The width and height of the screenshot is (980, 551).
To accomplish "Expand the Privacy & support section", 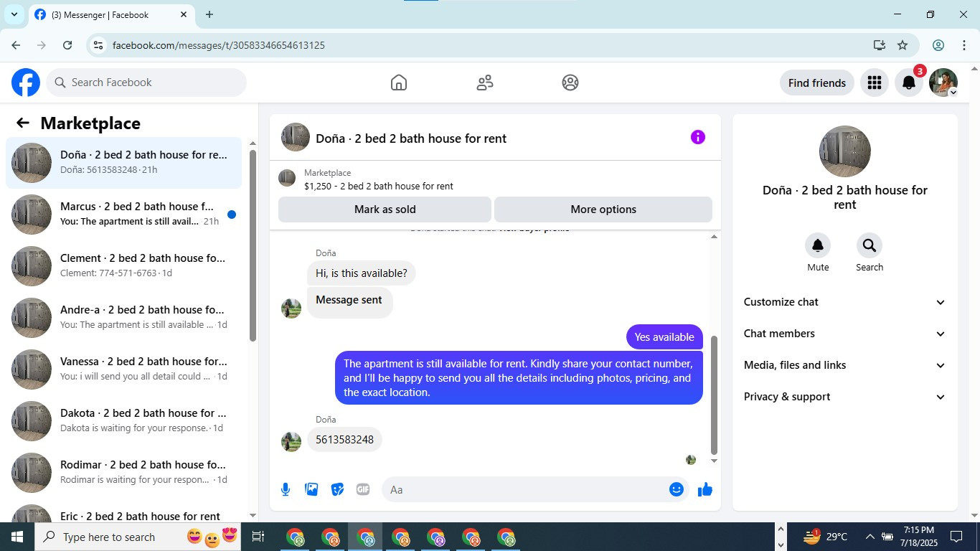I will [x=844, y=397].
